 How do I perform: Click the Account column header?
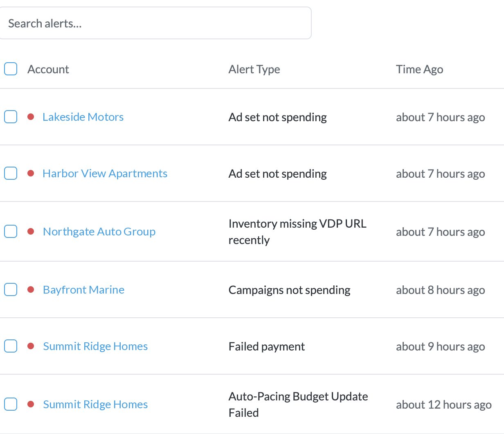tap(48, 69)
